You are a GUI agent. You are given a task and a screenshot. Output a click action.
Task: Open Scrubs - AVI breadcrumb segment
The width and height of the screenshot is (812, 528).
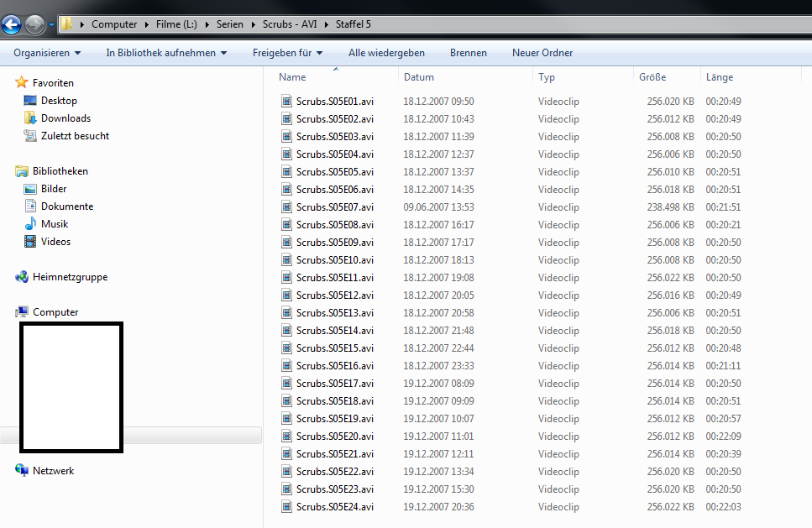coord(290,24)
